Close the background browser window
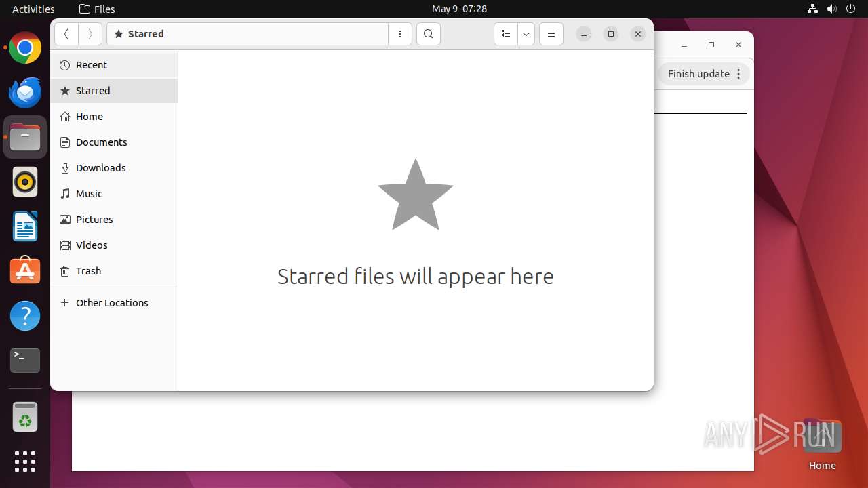This screenshot has height=488, width=868. (738, 45)
